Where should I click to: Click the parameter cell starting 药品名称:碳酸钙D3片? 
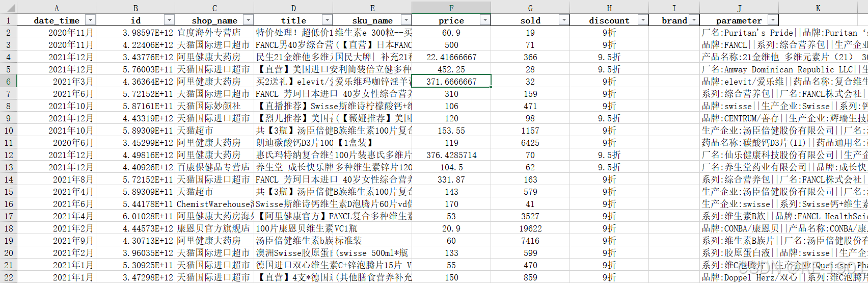pyautogui.click(x=784, y=143)
